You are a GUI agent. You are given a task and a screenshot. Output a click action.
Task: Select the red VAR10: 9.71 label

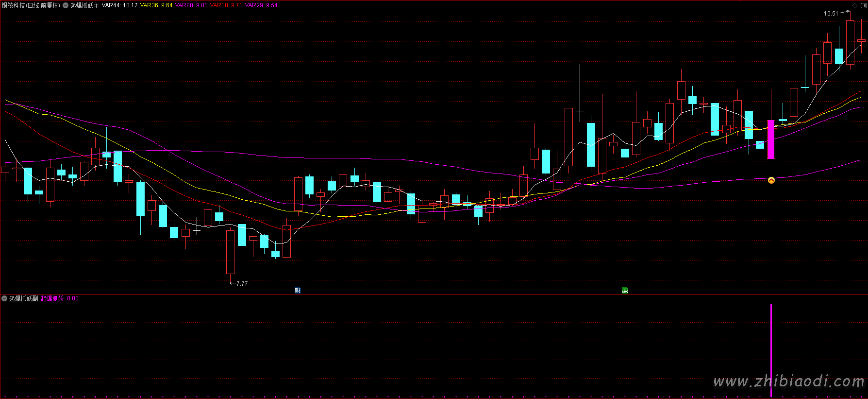pyautogui.click(x=226, y=5)
